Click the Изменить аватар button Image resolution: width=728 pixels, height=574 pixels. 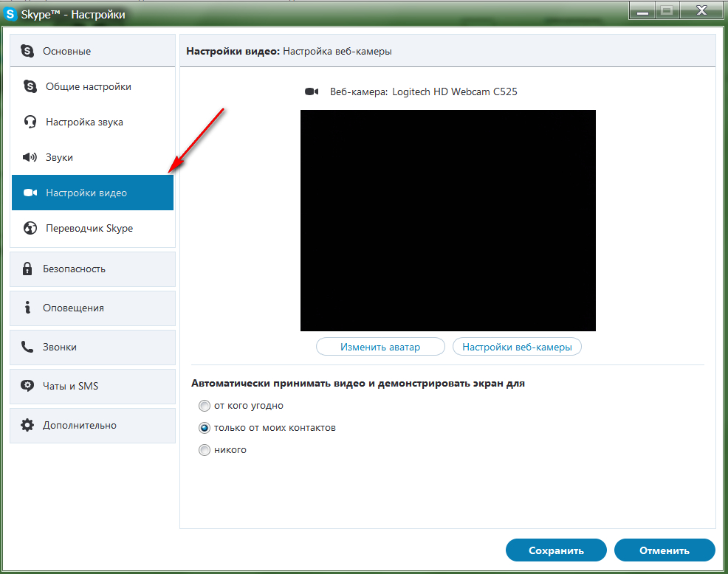click(x=380, y=347)
